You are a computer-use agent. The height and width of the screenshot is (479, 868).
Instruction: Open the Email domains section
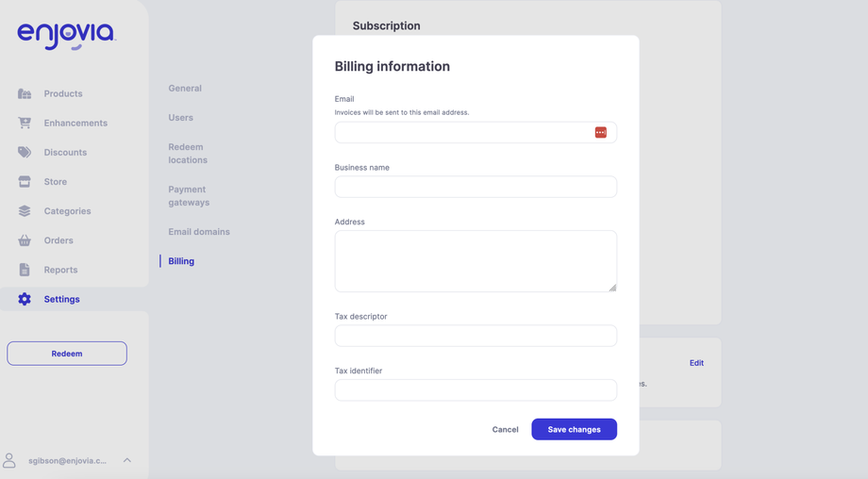[199, 232]
